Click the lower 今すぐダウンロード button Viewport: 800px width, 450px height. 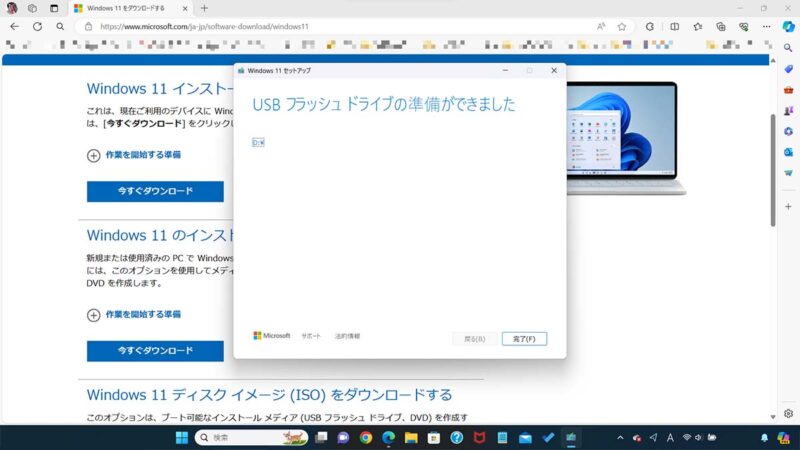[x=155, y=351]
